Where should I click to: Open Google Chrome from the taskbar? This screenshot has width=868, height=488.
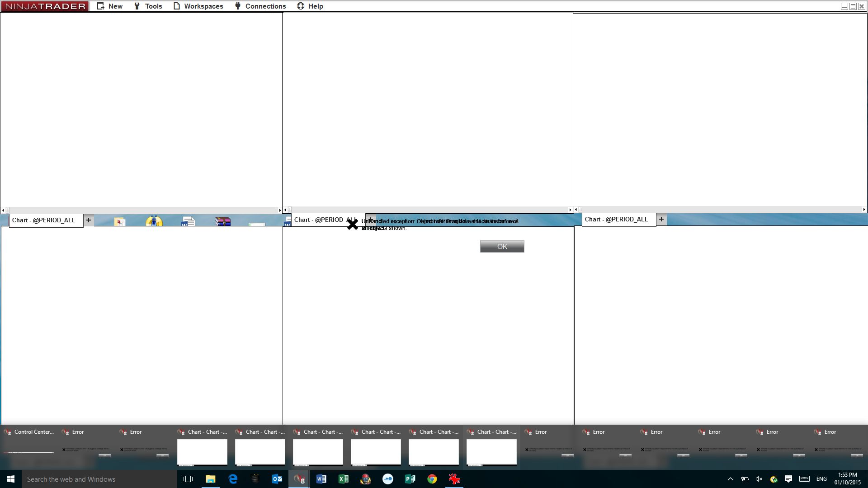(x=432, y=479)
